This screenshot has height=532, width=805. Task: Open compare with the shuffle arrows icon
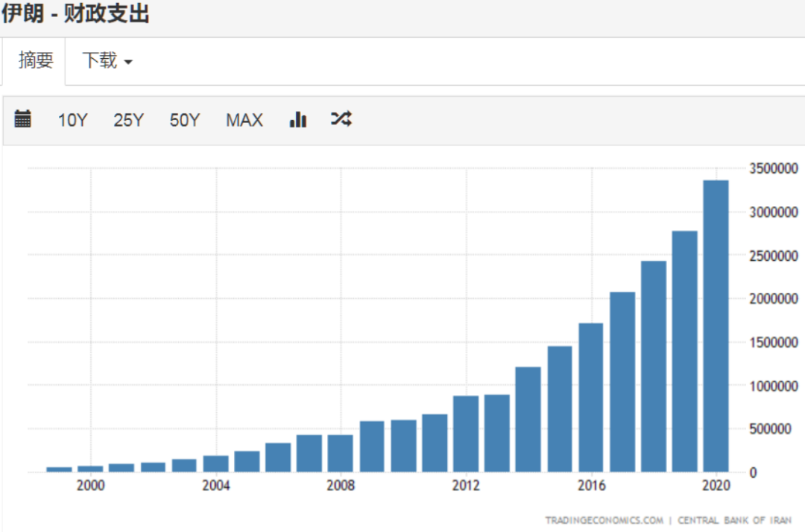point(341,119)
